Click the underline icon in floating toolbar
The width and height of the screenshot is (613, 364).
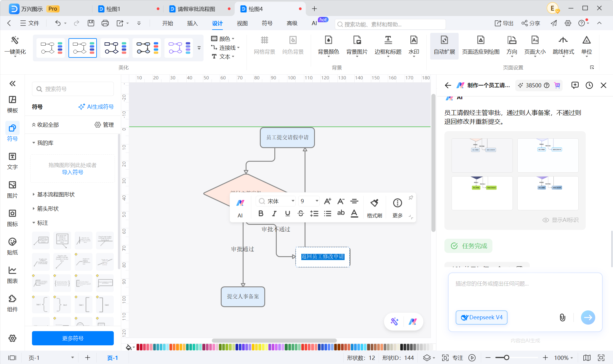[287, 213]
